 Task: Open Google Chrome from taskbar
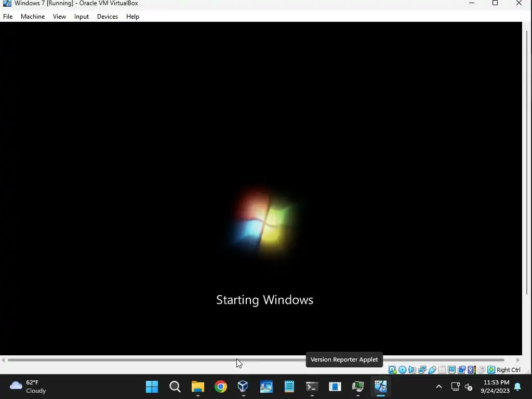click(x=220, y=387)
